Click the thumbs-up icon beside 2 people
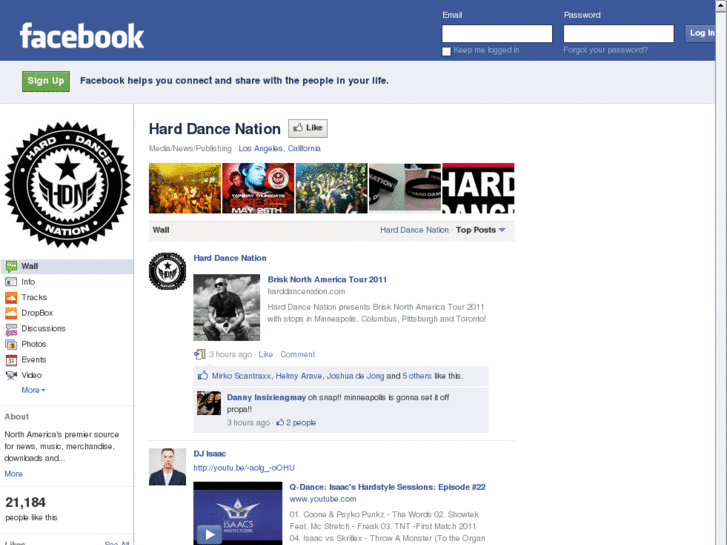Image resolution: width=727 pixels, height=545 pixels. (280, 422)
